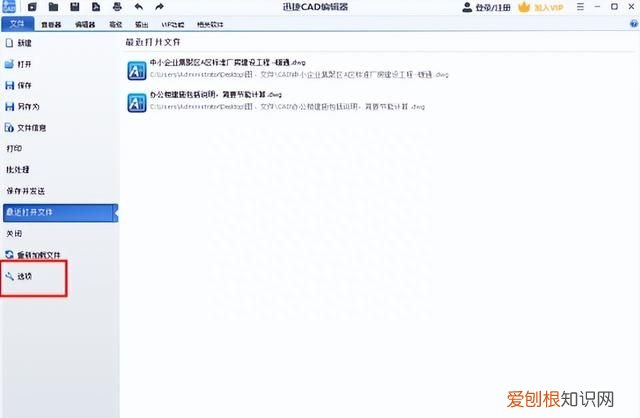Choose 新建 in the file menu
This screenshot has width=640, height=418.
[19, 43]
